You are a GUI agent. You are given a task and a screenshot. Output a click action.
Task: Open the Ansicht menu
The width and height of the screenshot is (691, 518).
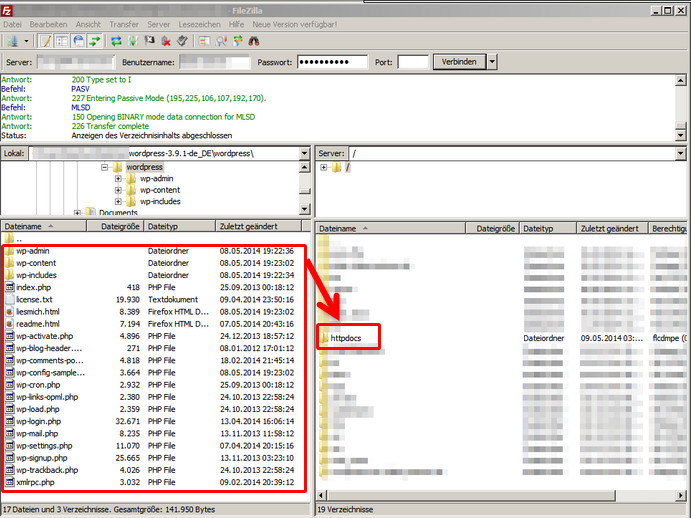point(88,24)
